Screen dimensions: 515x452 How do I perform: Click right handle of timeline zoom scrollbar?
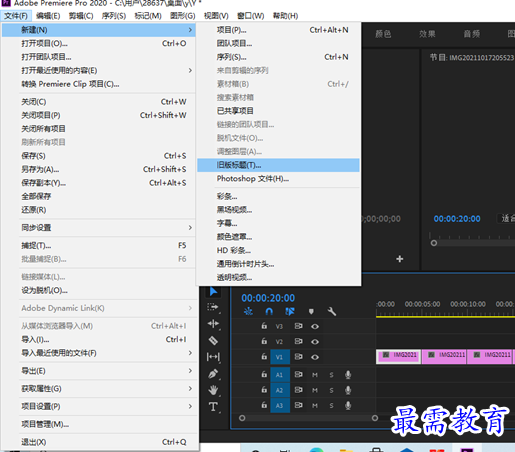pos(375,418)
